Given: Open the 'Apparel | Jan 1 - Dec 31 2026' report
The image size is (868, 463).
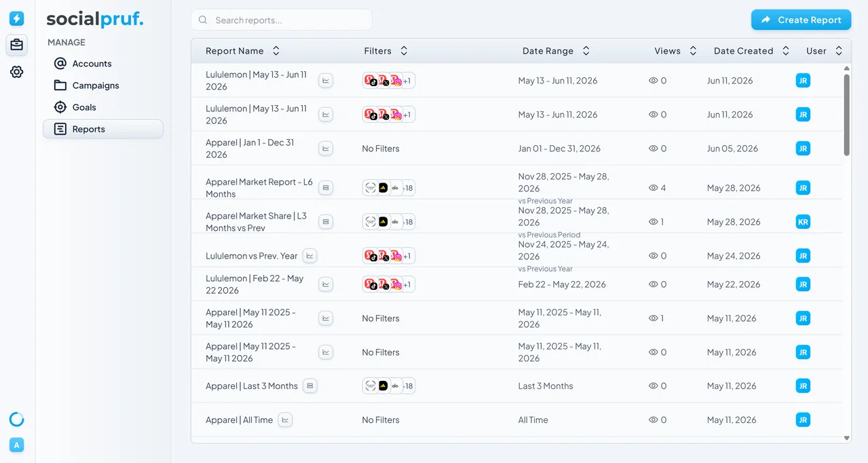Looking at the screenshot, I should point(250,149).
